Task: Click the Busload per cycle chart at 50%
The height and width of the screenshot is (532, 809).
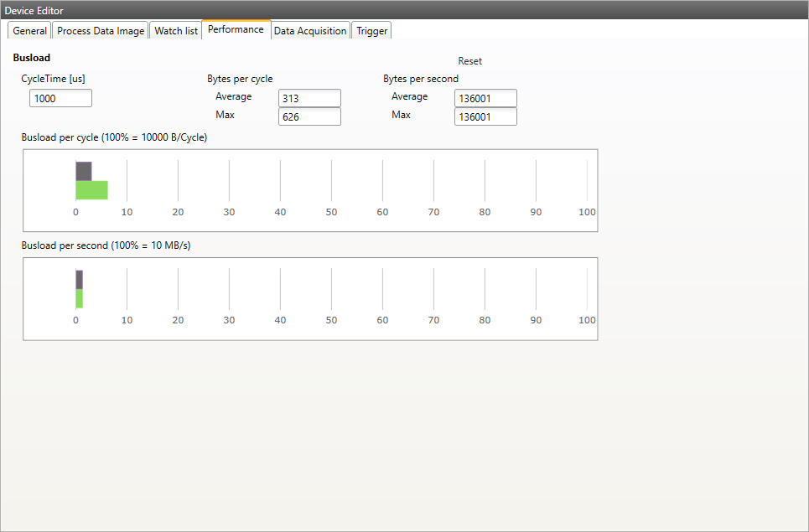Action: [x=331, y=180]
